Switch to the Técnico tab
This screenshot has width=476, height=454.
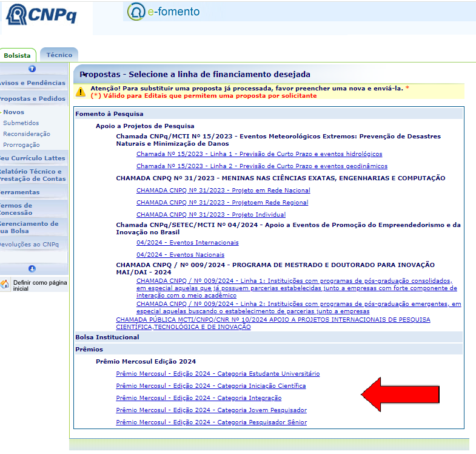[x=59, y=55]
